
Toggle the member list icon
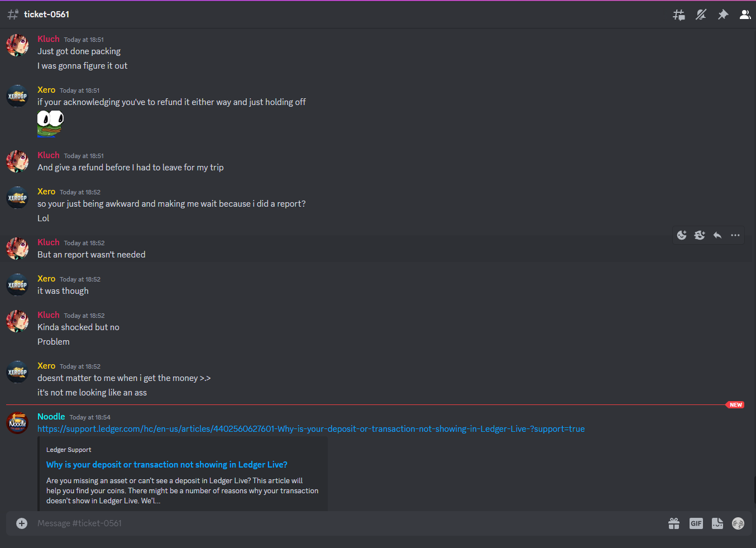[745, 15]
